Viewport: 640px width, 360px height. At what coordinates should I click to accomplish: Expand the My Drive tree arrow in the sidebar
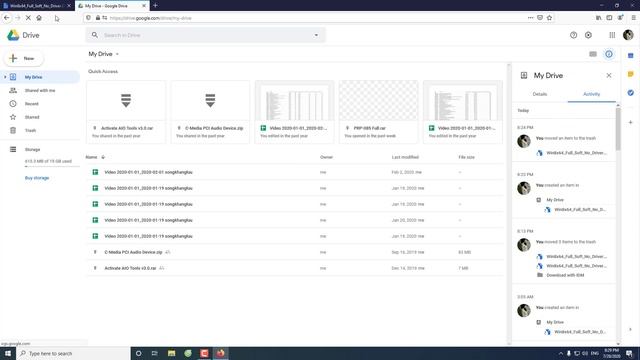coord(5,77)
